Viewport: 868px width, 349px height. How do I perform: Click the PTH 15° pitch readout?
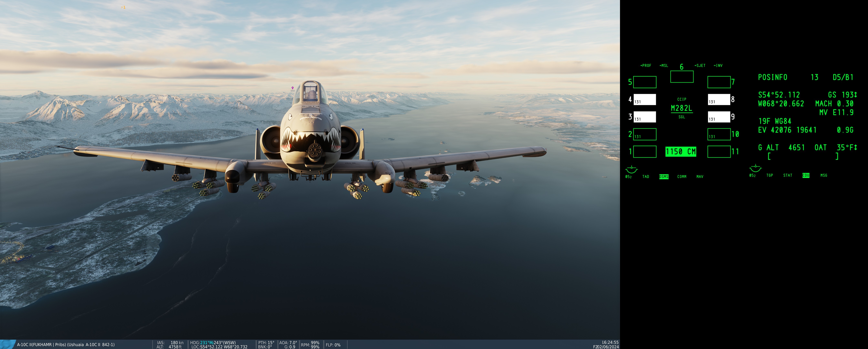pyautogui.click(x=266, y=343)
